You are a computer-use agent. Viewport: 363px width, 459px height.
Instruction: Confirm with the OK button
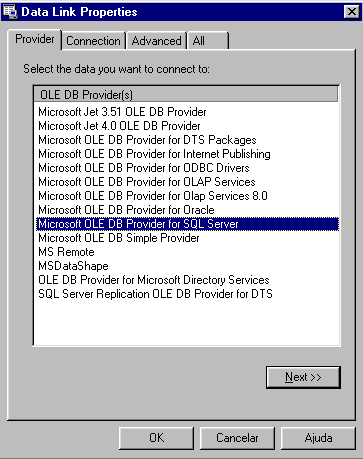pos(156,438)
